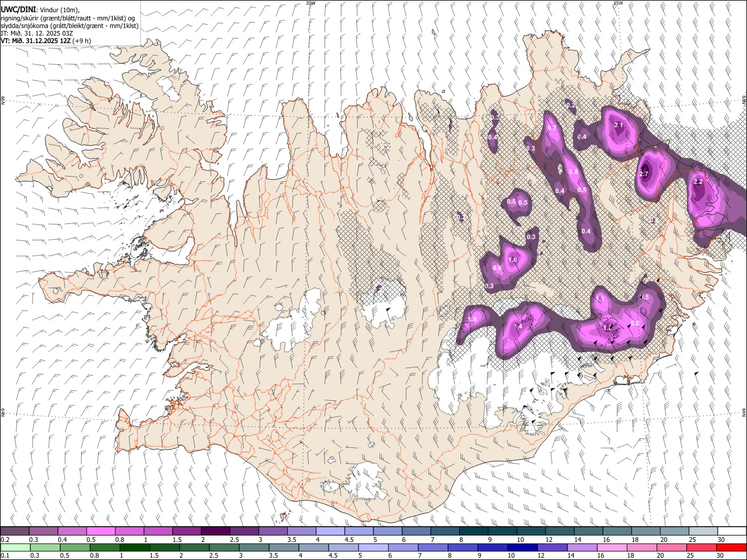Click the white 30 swatch in upper legend

click(731, 531)
